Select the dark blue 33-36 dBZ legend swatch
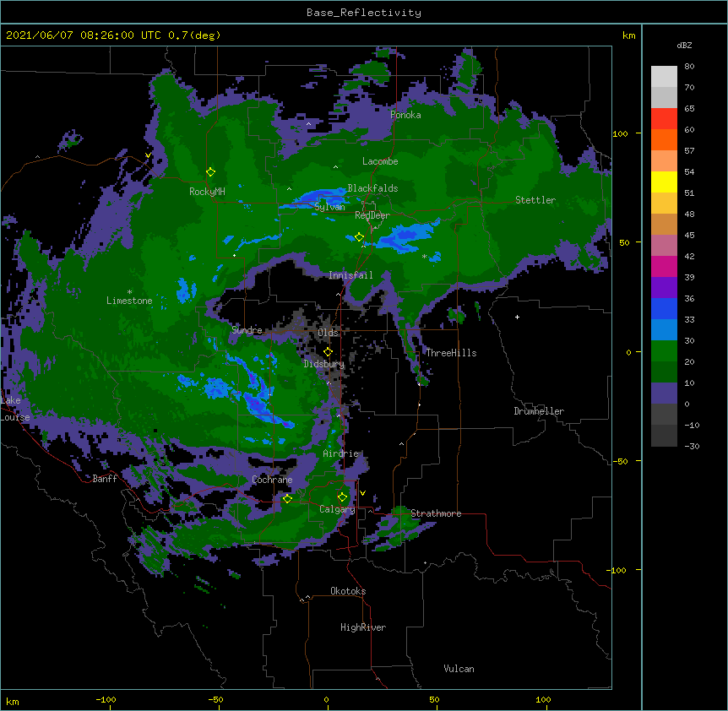Viewport: 728px width, 711px height. 664,308
